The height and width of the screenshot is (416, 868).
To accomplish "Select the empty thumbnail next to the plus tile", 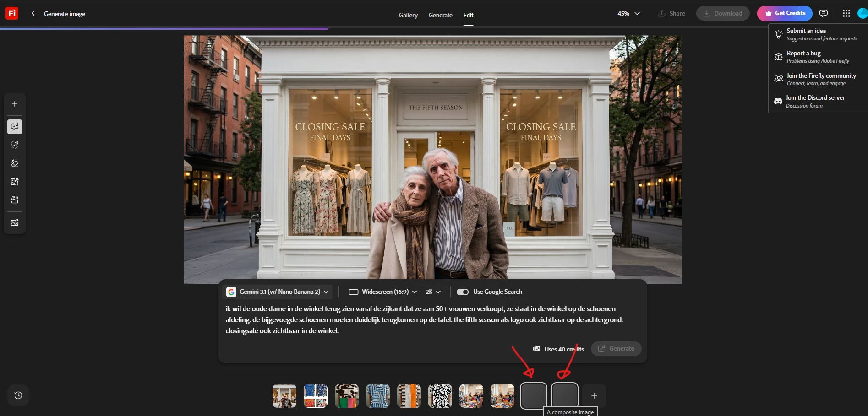I will point(565,396).
